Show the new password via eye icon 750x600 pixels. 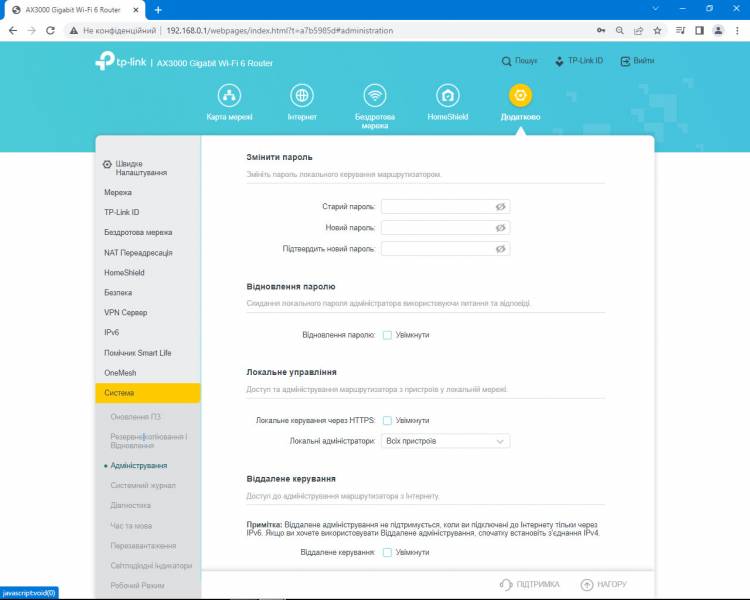tap(500, 228)
